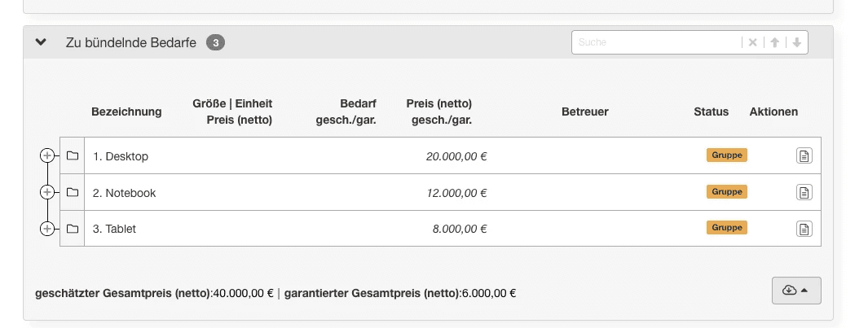
Task: Open document icon for Desktop row
Action: (804, 155)
